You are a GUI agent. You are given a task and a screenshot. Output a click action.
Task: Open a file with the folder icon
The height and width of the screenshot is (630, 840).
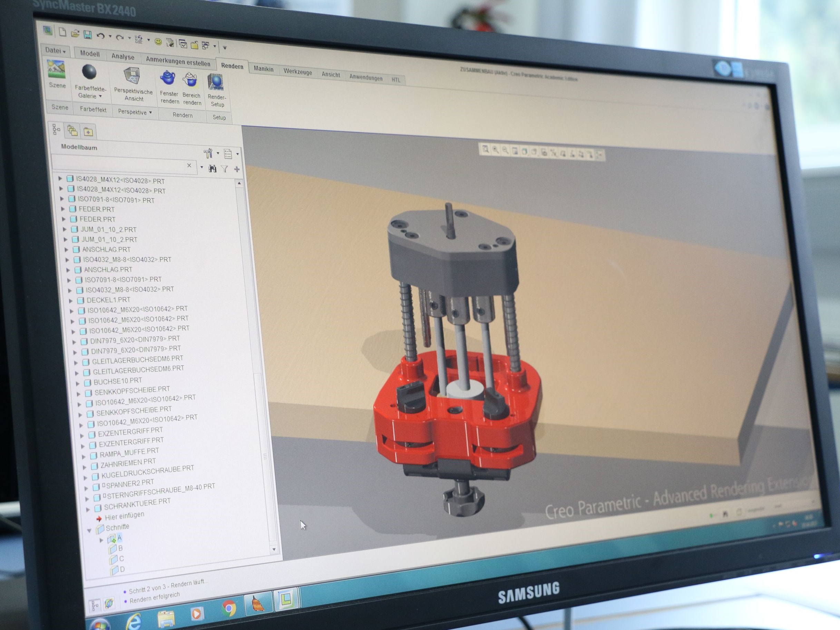(75, 34)
